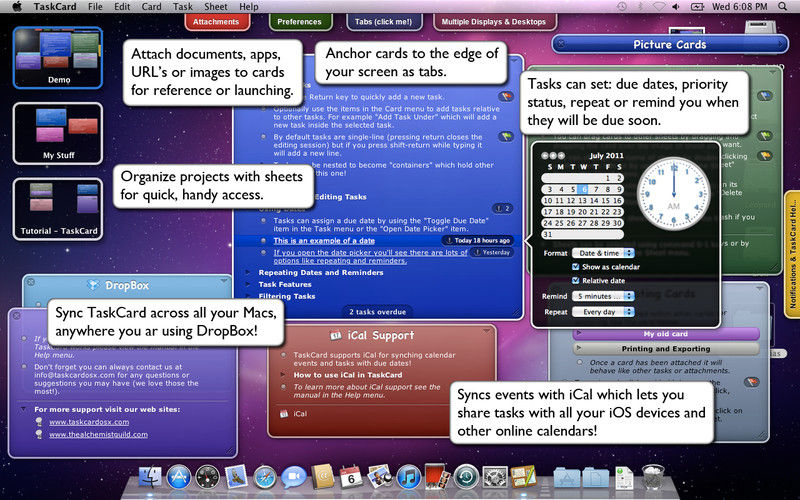Click the volume icon in menu bar
This screenshot has width=800, height=500.
pos(676,7)
